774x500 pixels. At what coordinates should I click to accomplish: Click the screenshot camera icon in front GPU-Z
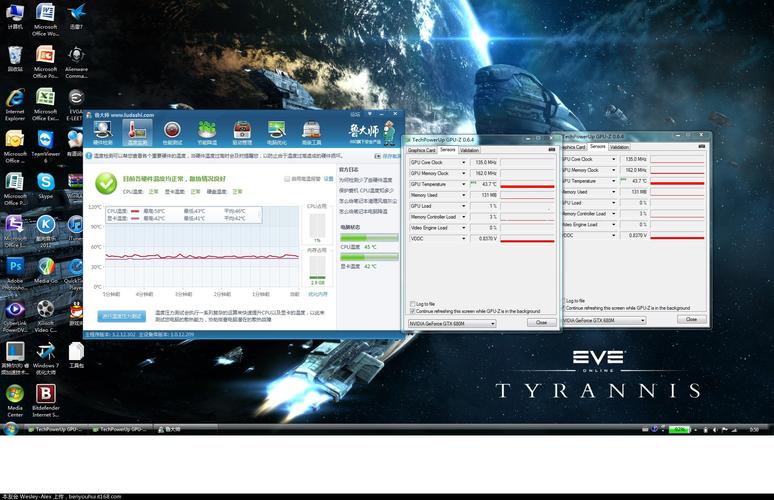pos(552,150)
